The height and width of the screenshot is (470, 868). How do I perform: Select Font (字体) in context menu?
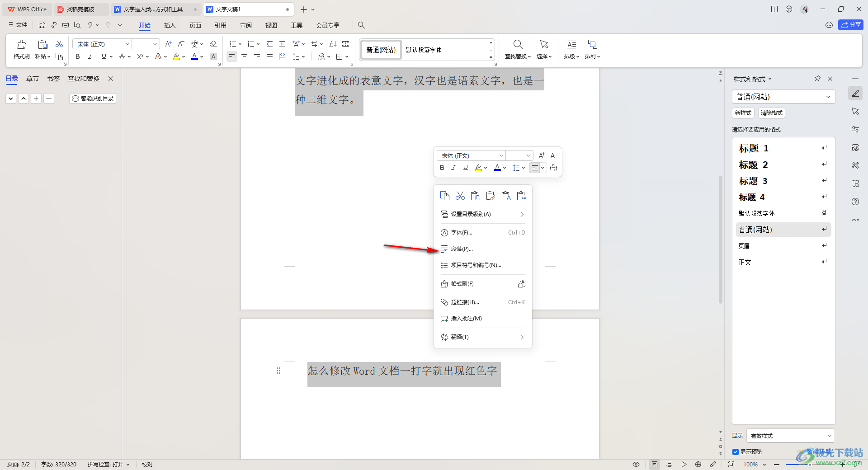point(482,233)
